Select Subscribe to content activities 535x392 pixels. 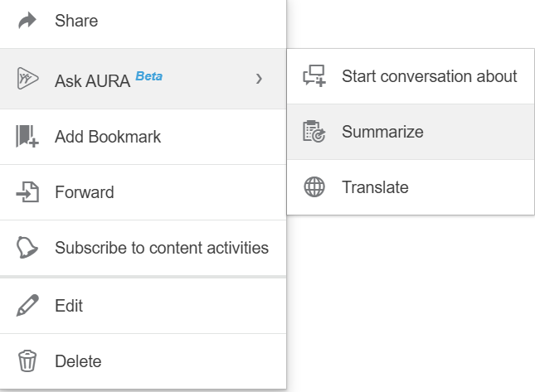pyautogui.click(x=162, y=248)
